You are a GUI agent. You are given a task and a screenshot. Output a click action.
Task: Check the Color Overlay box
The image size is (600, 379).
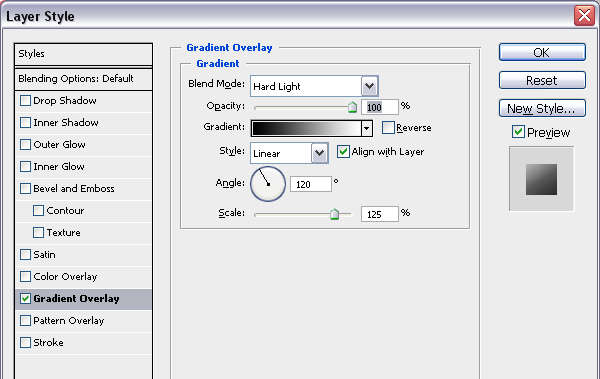(x=25, y=277)
